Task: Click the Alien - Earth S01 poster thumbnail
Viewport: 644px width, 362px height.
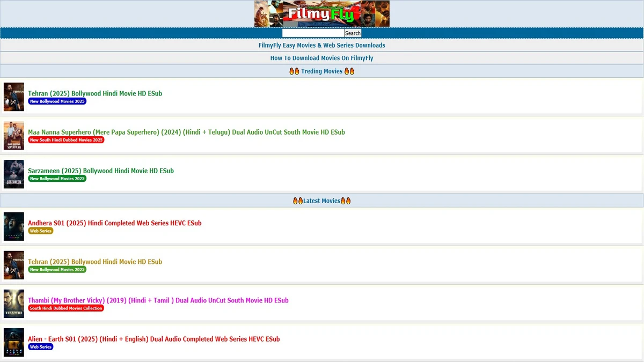Action: click(14, 342)
